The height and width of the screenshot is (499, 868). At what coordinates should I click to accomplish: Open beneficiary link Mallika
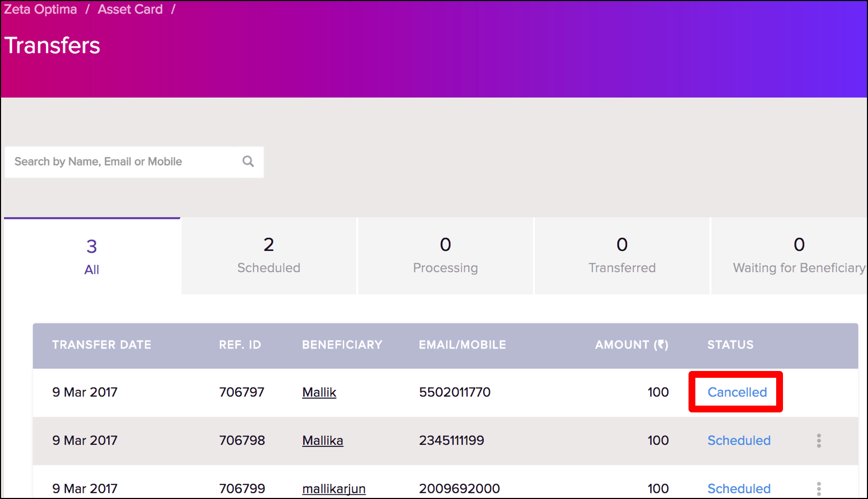point(323,441)
